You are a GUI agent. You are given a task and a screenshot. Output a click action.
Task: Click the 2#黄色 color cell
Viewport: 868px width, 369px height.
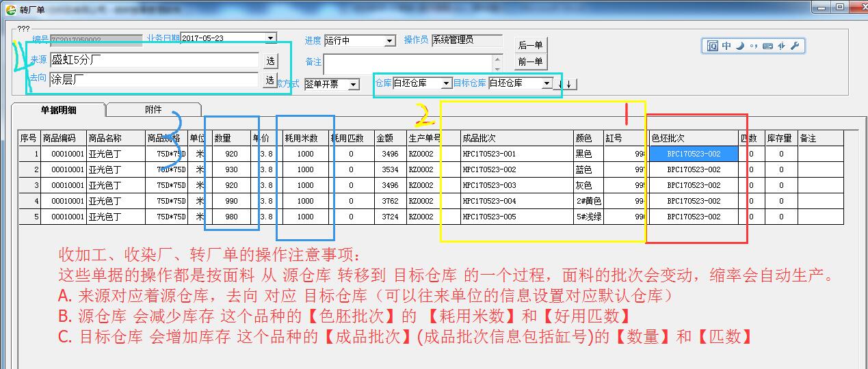[x=588, y=201]
